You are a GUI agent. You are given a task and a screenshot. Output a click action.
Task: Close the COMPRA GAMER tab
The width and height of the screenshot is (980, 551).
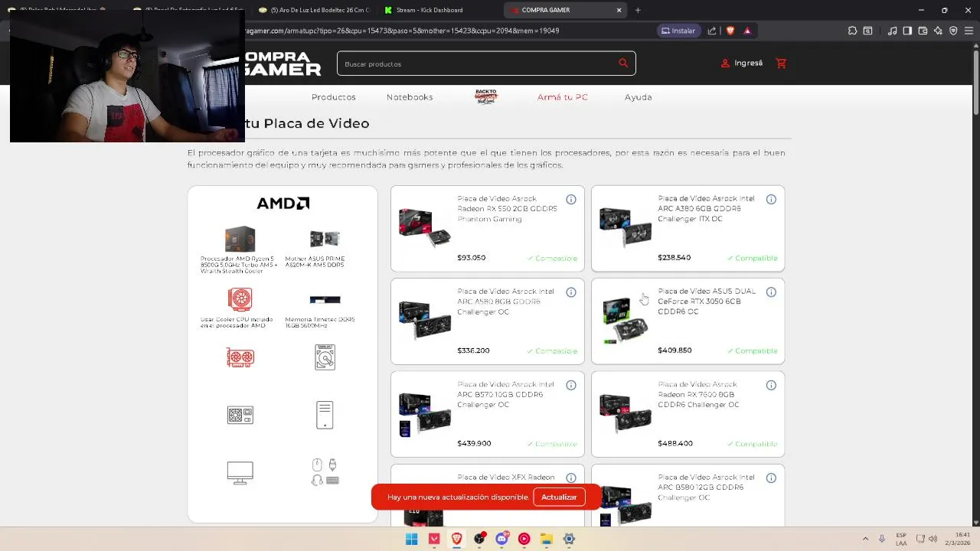619,10
